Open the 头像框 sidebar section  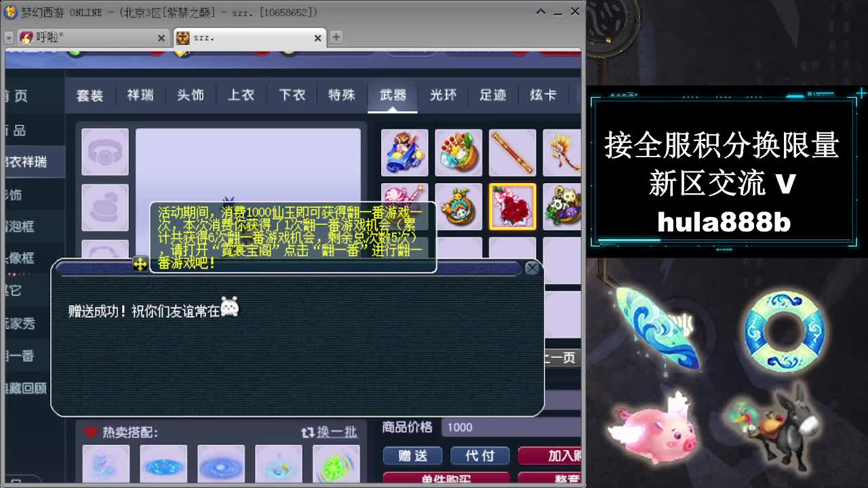(x=20, y=258)
